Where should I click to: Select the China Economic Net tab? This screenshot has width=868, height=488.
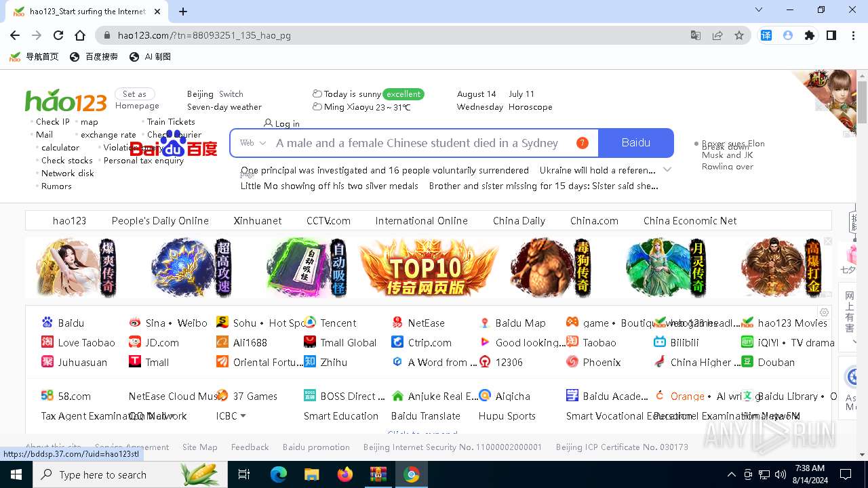(690, 220)
